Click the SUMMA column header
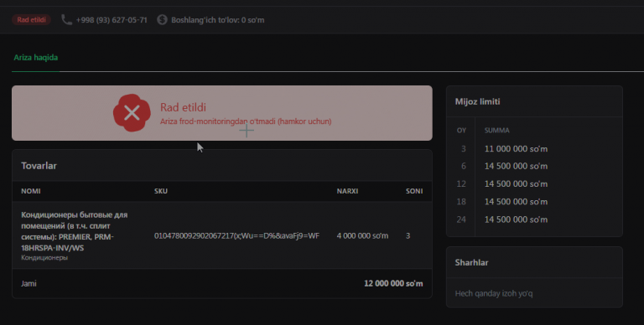The width and height of the screenshot is (644, 325). tap(496, 131)
